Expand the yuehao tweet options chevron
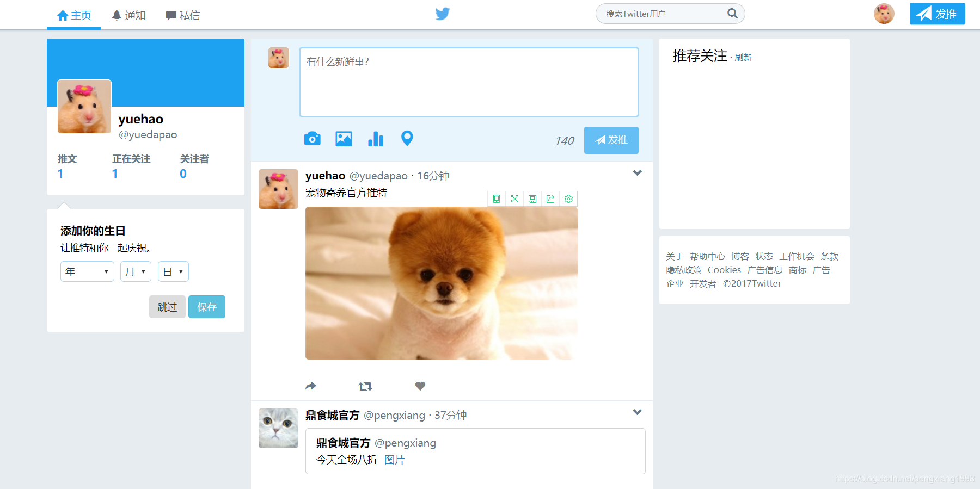The image size is (980, 489). (x=638, y=173)
